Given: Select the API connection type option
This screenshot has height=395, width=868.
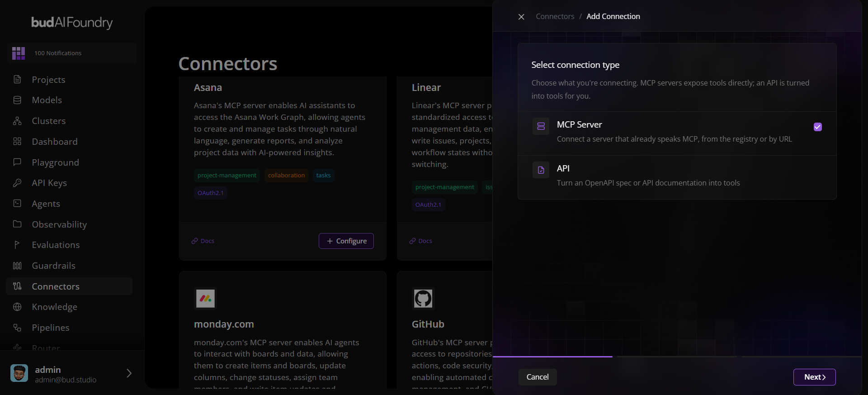Looking at the screenshot, I should (x=677, y=177).
